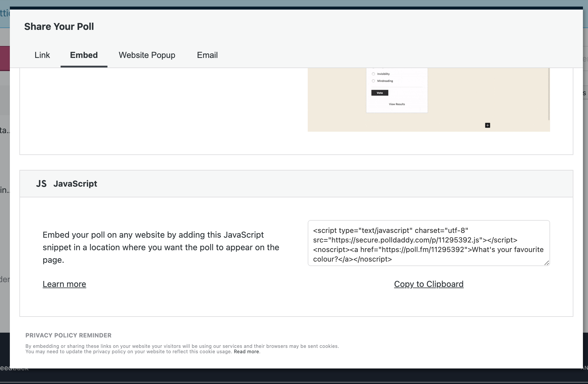
Task: Switch to the Link tab
Action: click(x=42, y=55)
